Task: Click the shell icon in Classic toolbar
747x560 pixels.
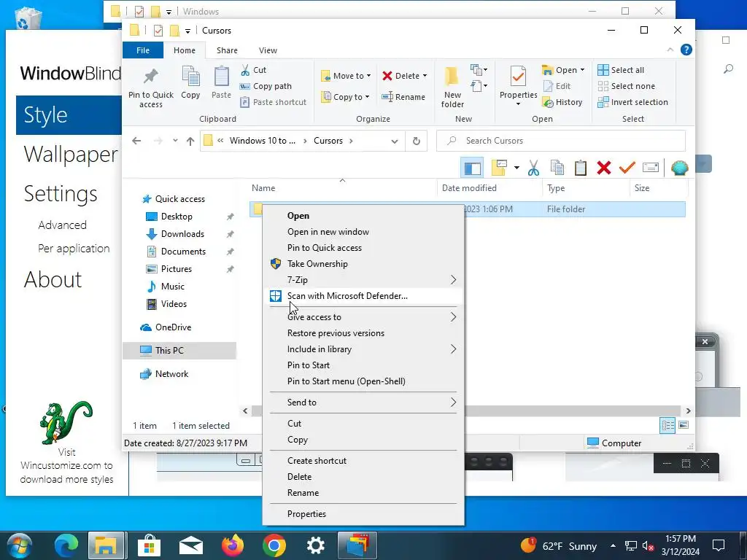Action: pyautogui.click(x=679, y=168)
